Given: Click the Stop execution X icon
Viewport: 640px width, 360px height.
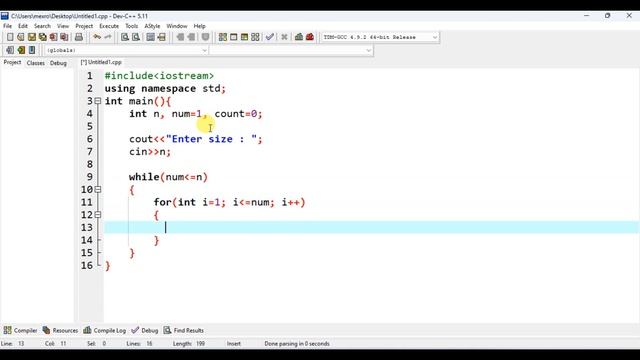Looking at the screenshot, I should 284,37.
